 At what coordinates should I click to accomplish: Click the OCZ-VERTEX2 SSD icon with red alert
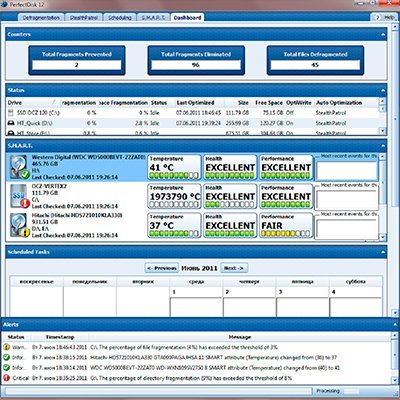[20, 196]
